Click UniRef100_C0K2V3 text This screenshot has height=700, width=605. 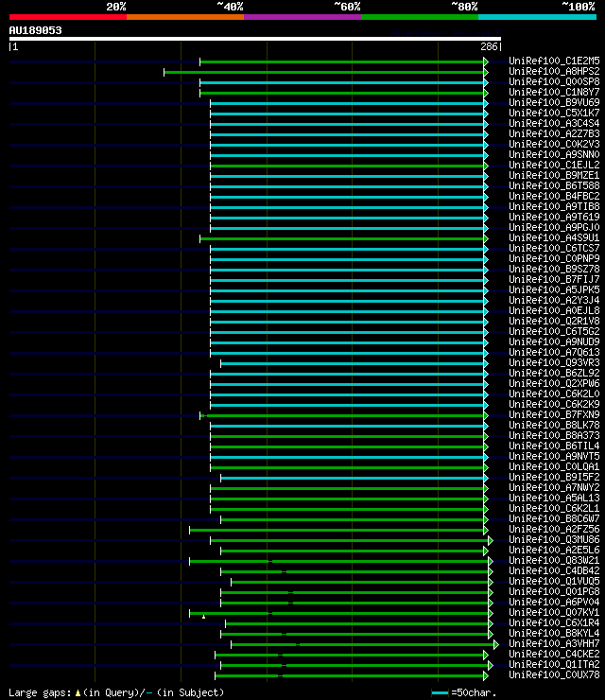click(x=554, y=144)
